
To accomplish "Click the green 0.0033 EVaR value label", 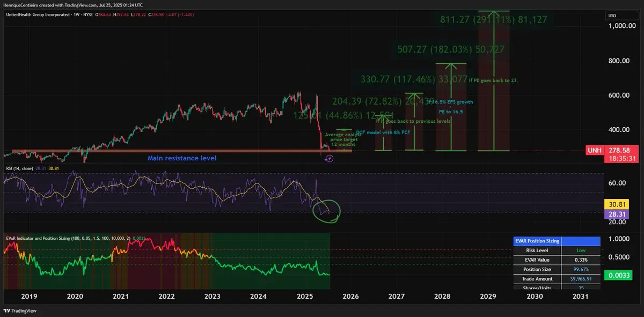I will 618,276.
